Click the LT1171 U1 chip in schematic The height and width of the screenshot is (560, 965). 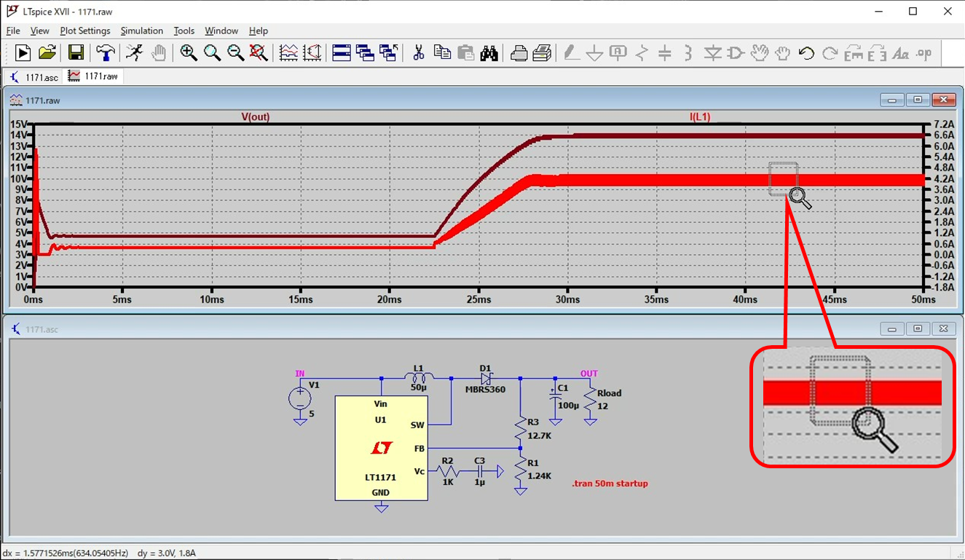(381, 448)
